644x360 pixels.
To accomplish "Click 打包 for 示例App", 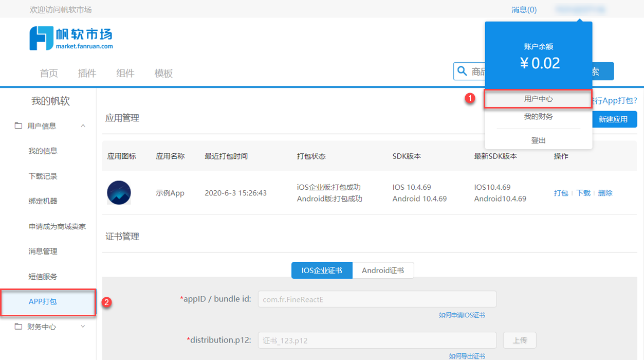I will click(561, 193).
